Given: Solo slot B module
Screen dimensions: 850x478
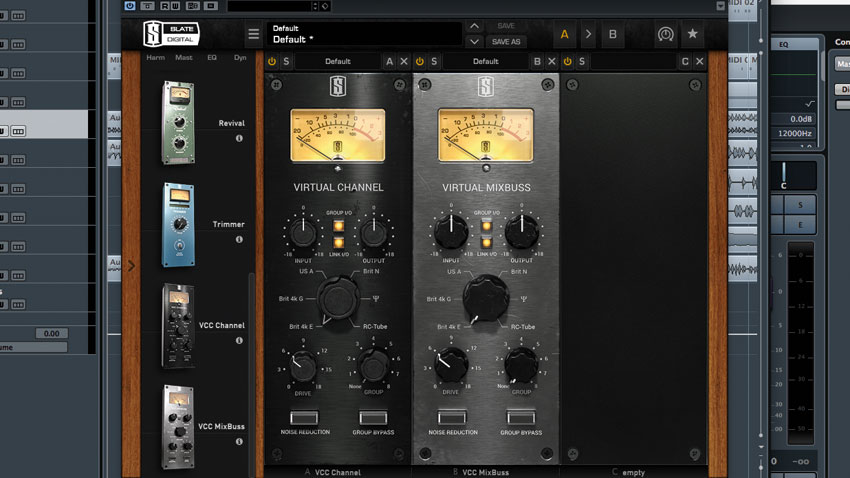Looking at the screenshot, I should click(434, 61).
